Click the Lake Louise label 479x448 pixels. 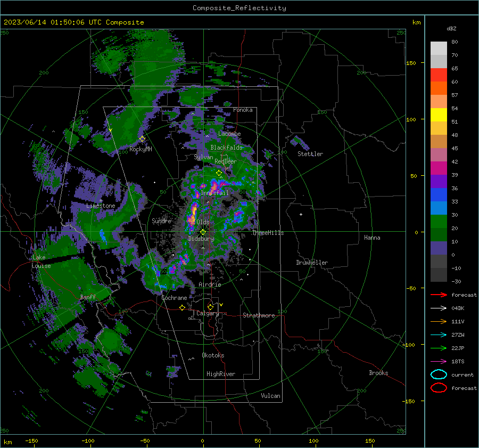[x=41, y=262]
